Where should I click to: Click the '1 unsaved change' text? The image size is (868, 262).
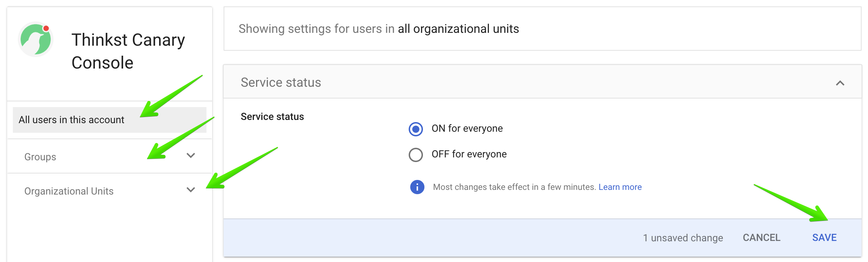(683, 238)
